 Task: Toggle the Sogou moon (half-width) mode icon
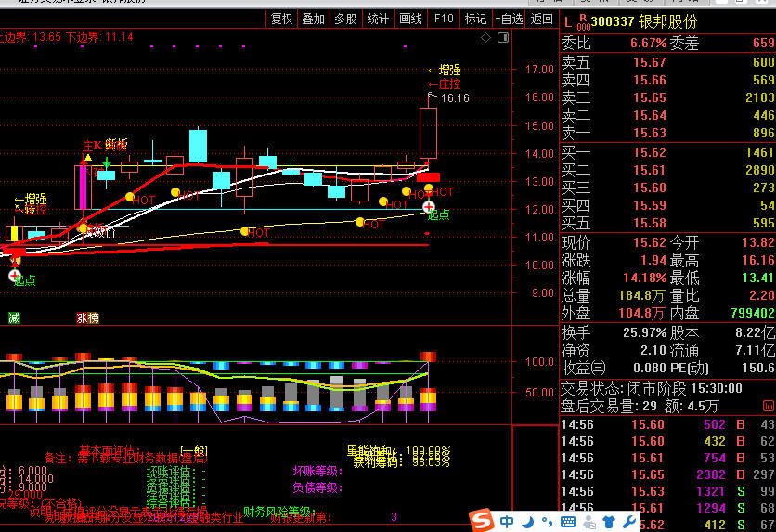(530, 522)
